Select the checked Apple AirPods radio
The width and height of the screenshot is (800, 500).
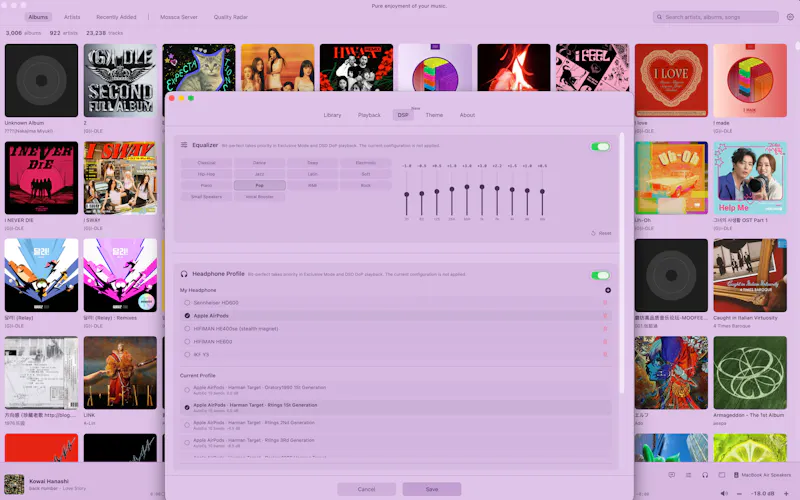[187, 316]
